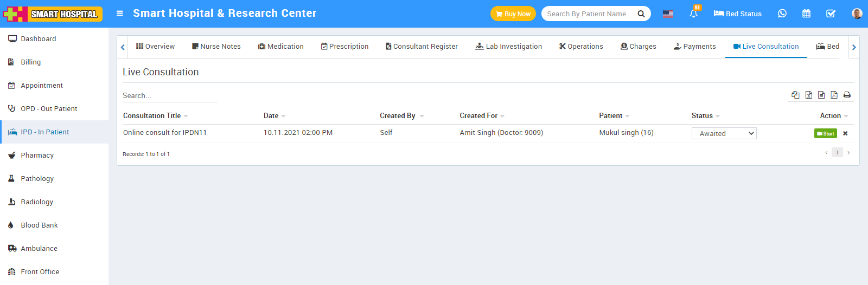Toggle sidebar with hamburger menu icon
The width and height of the screenshot is (868, 285).
point(120,14)
